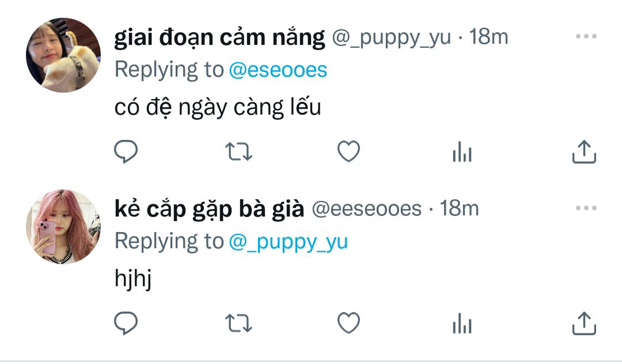View analytics of the 'hjhj' tweet

pyautogui.click(x=462, y=324)
